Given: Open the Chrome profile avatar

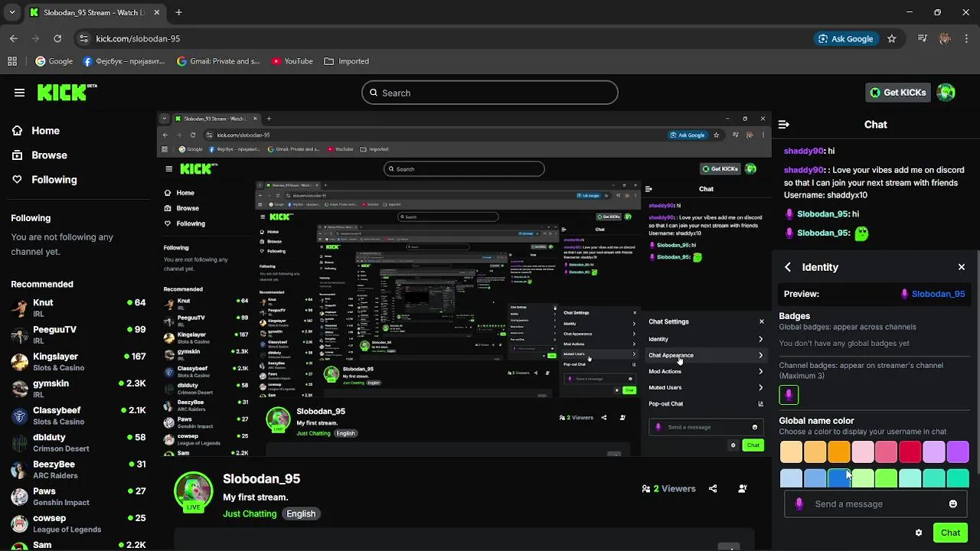Looking at the screenshot, I should pyautogui.click(x=945, y=38).
